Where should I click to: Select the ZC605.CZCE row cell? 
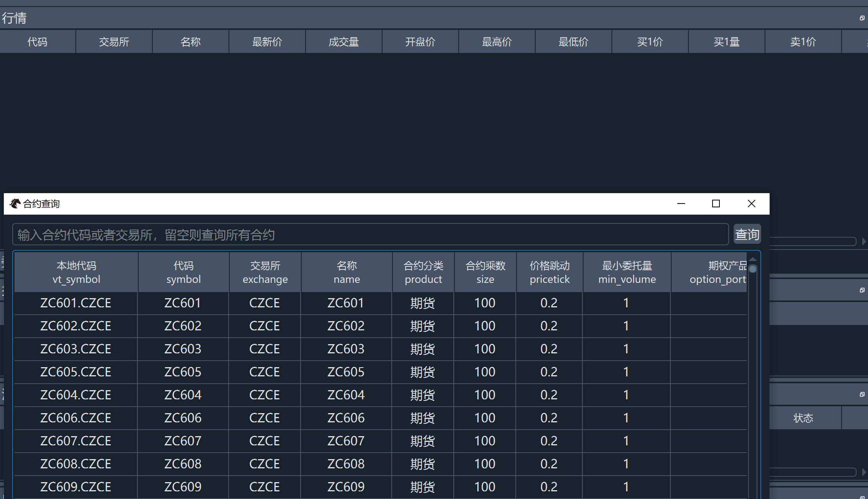76,372
